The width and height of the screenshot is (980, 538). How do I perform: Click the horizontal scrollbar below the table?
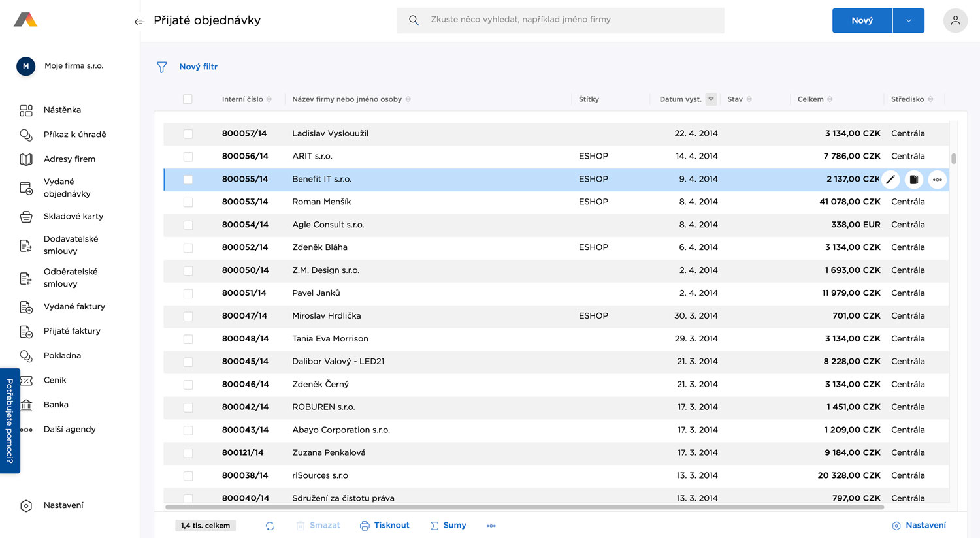[x=524, y=507]
